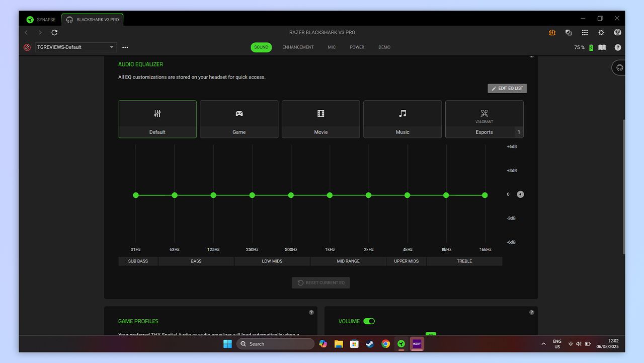Viewport: 644px width, 363px height.
Task: Open Microsoft Store from the taskbar
Action: 354,344
